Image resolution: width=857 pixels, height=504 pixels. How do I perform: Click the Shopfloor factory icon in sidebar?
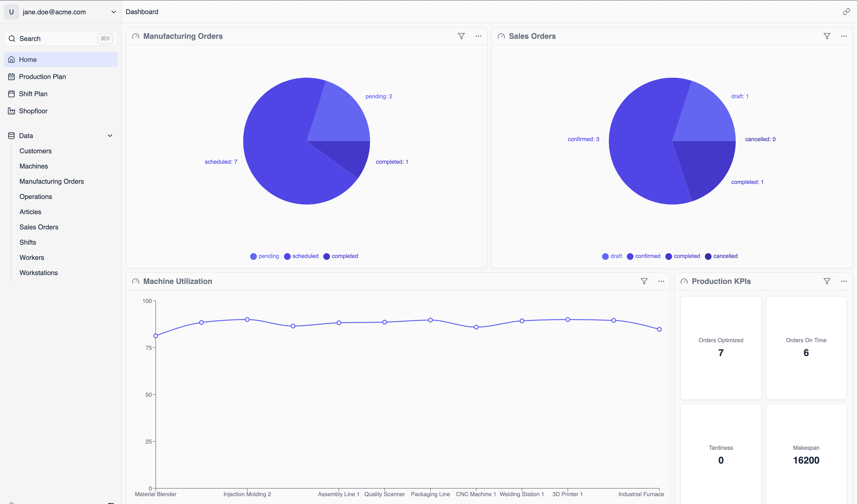click(12, 111)
